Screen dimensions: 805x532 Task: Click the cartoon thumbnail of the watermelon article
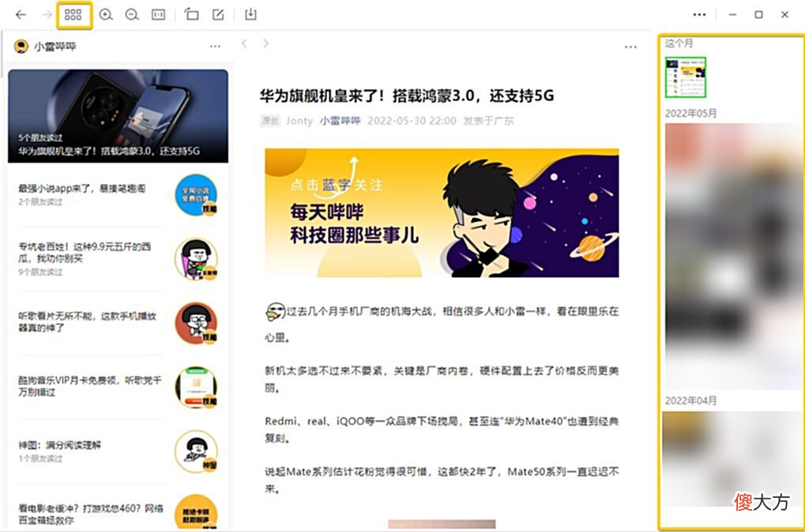pyautogui.click(x=196, y=259)
